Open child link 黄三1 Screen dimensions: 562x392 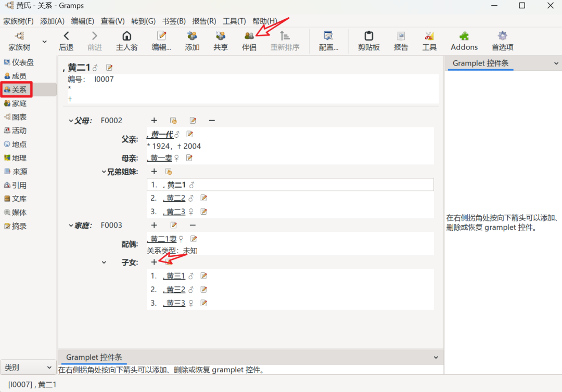[175, 276]
